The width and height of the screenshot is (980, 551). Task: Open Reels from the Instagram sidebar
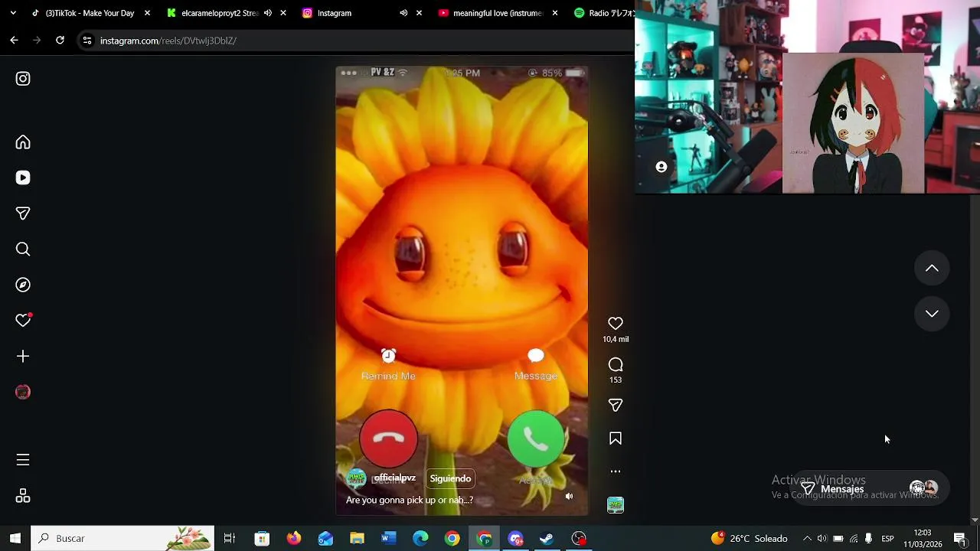(23, 178)
